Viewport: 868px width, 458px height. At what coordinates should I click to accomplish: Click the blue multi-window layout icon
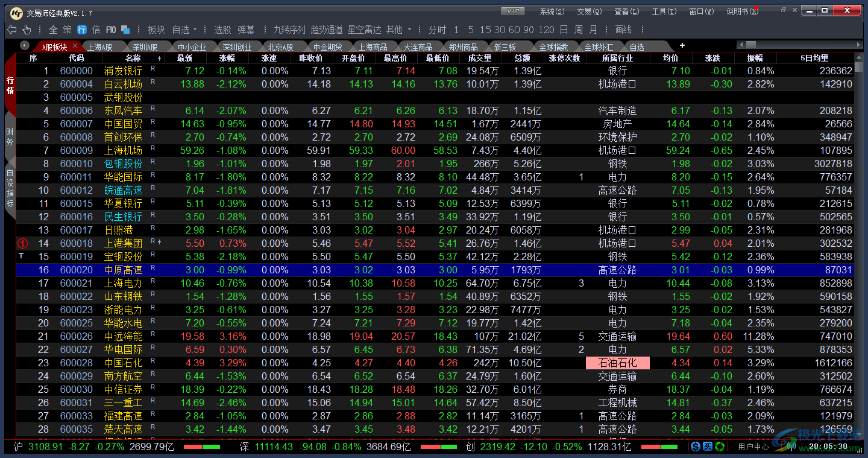pos(125,30)
